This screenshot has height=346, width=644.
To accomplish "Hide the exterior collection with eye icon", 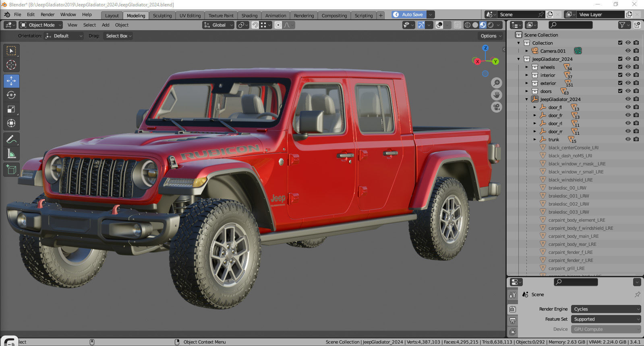I will pos(628,83).
